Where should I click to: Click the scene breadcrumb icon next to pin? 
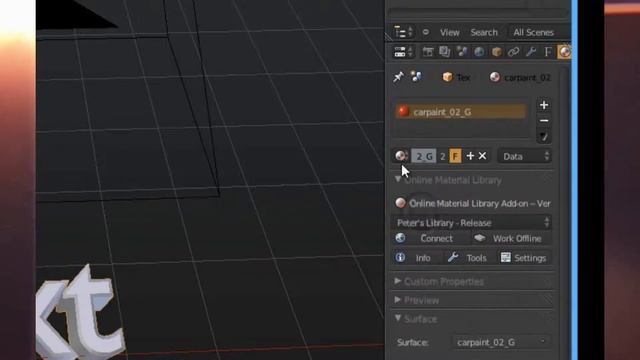pos(416,77)
